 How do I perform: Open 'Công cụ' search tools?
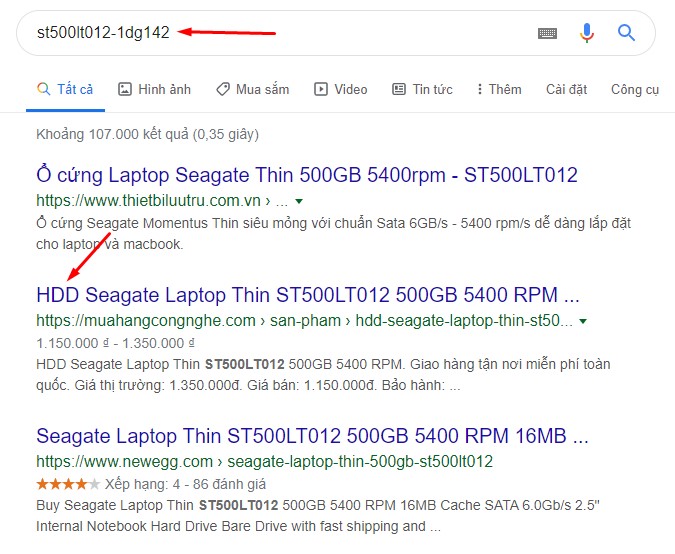tap(635, 90)
